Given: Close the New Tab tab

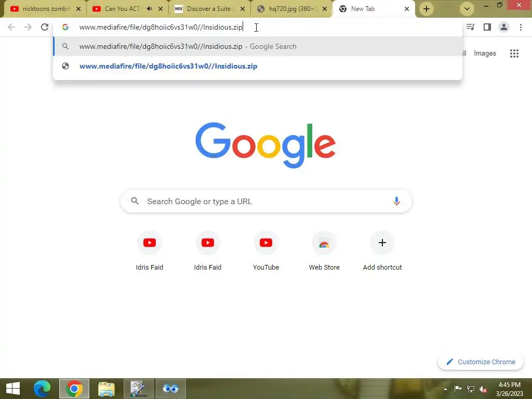Looking at the screenshot, I should pyautogui.click(x=407, y=9).
